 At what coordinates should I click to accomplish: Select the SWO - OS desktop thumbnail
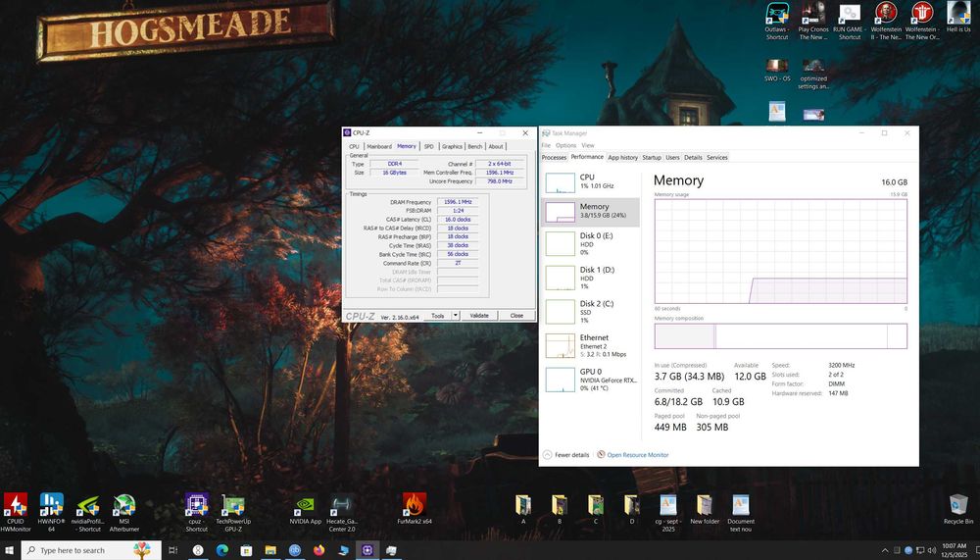click(777, 70)
